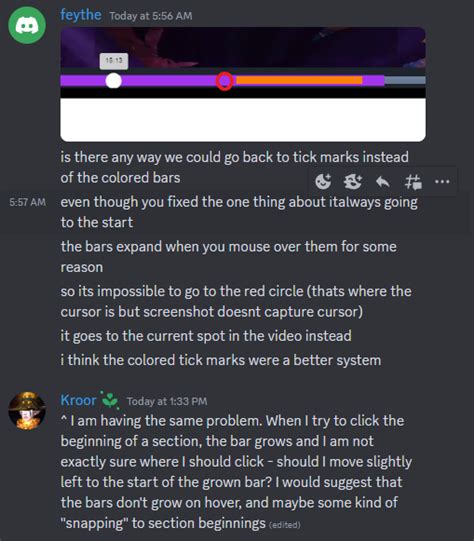Open Kroor's profile picture avatar
Image resolution: width=474 pixels, height=541 pixels.
pyautogui.click(x=27, y=411)
